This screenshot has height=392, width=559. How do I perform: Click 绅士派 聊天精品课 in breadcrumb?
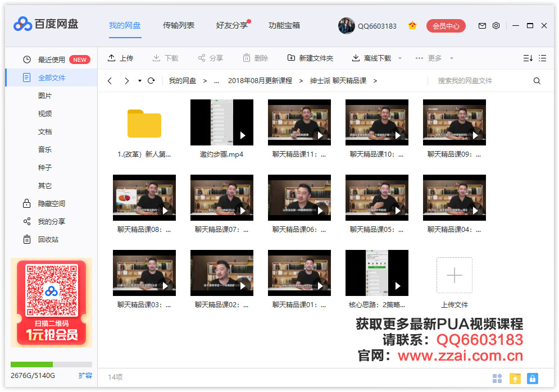pos(338,81)
